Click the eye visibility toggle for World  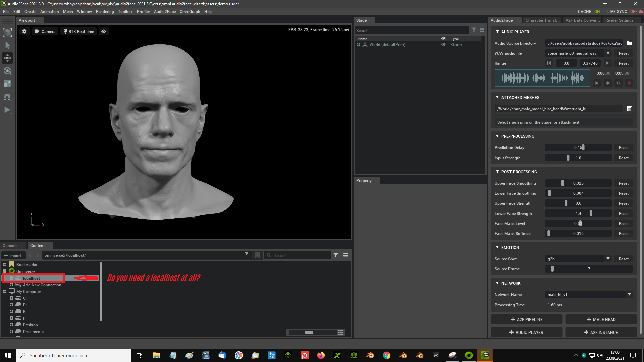[444, 44]
